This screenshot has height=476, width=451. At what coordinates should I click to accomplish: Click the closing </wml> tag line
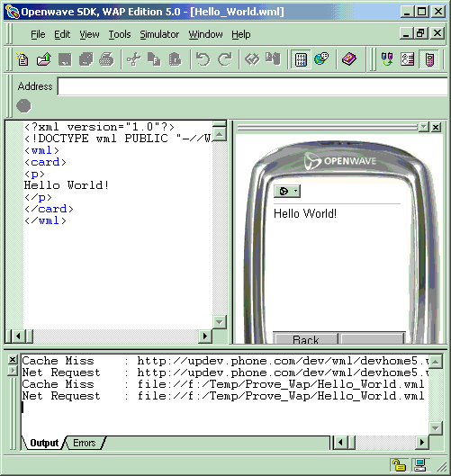coord(45,220)
